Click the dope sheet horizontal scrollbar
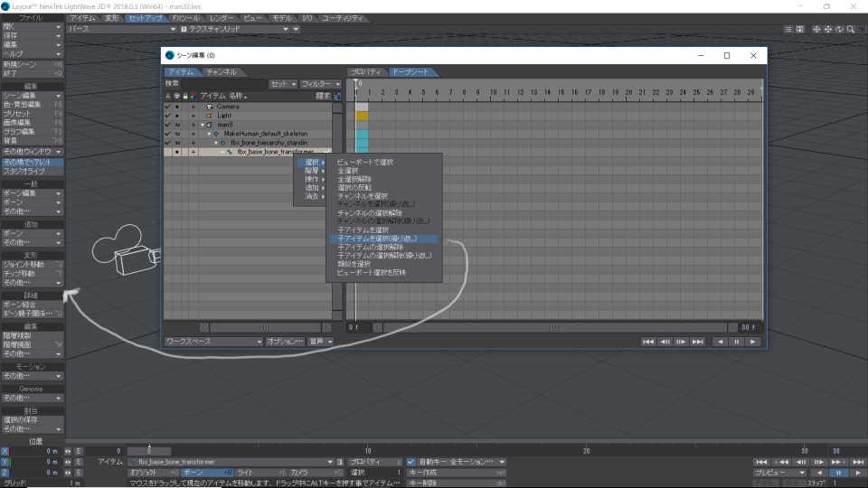Image resolution: width=868 pixels, height=488 pixels. coord(554,327)
